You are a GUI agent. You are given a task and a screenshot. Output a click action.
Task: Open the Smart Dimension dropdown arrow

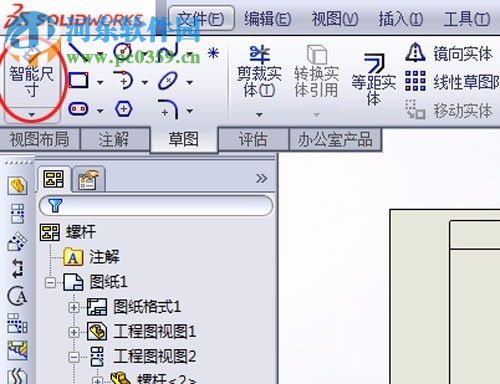[31, 115]
